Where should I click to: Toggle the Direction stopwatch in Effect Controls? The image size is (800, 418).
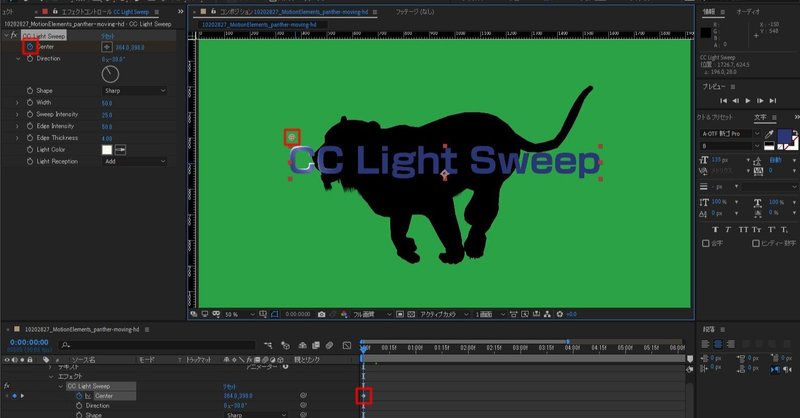coord(30,59)
